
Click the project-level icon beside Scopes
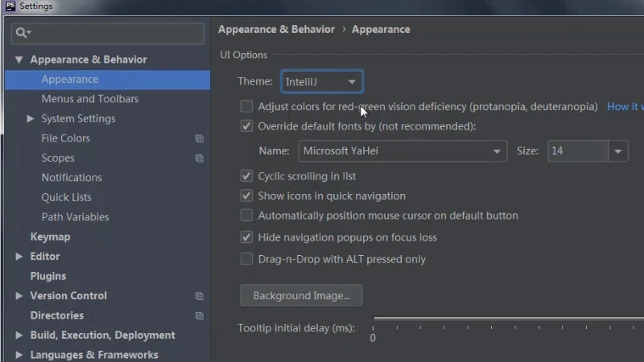pos(199,158)
